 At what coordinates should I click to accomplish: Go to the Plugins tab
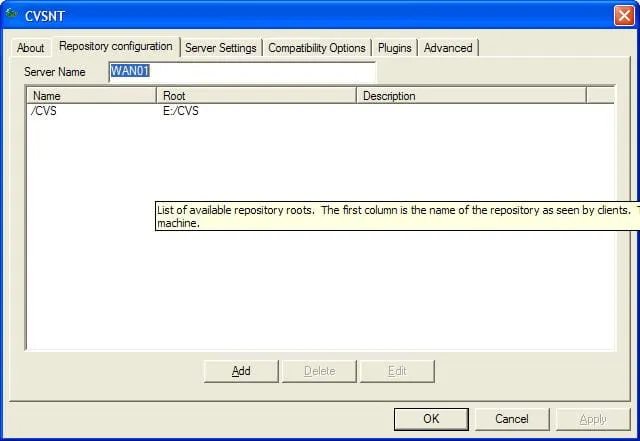click(394, 48)
